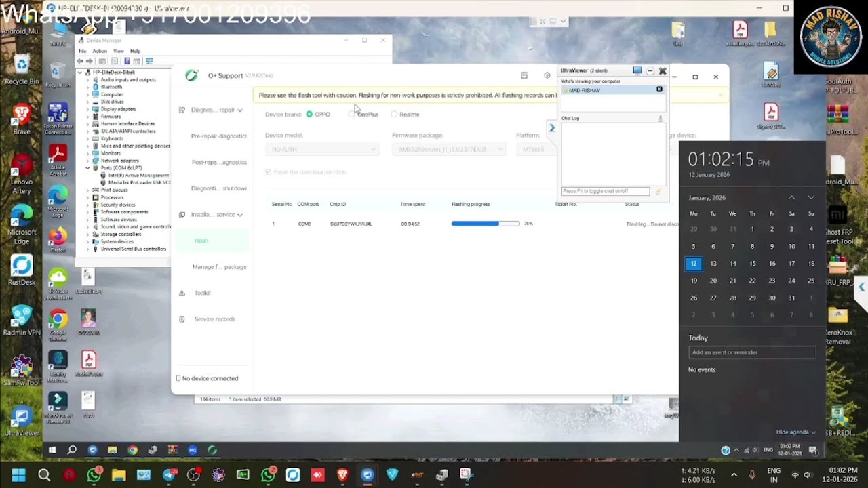Collapse Installation service sidebar section chevron
This screenshot has width=868, height=488.
[239, 215]
